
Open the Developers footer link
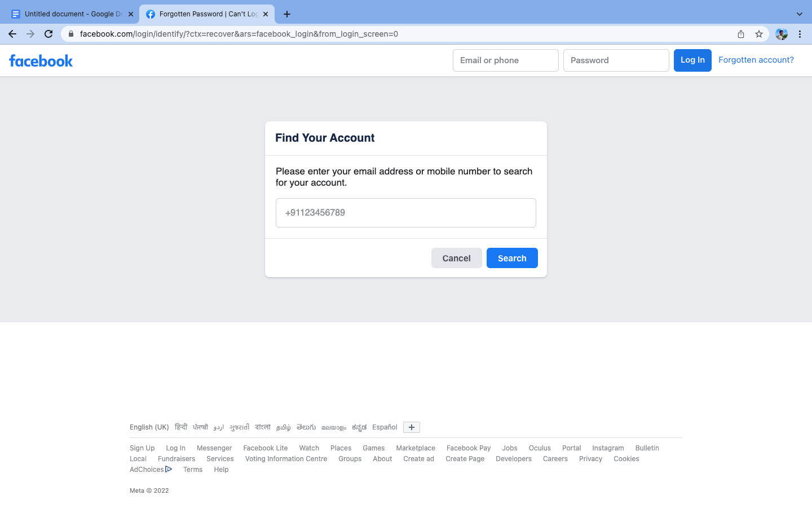point(514,459)
